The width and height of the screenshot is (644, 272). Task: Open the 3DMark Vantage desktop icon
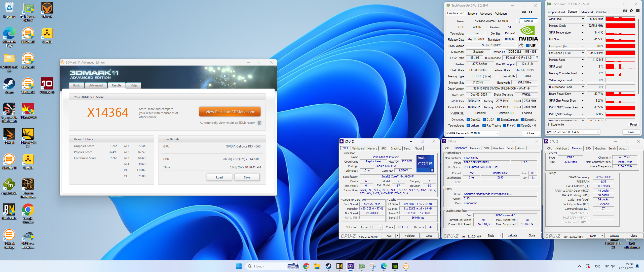[x=9, y=239]
